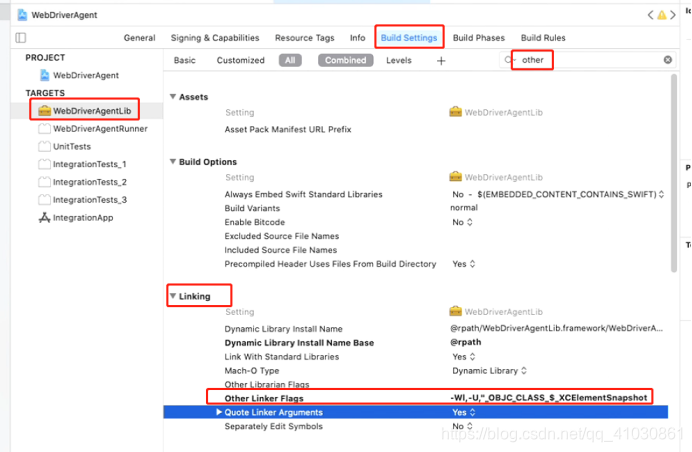Click the WebDriverAgent project file icon in header

pyautogui.click(x=22, y=15)
